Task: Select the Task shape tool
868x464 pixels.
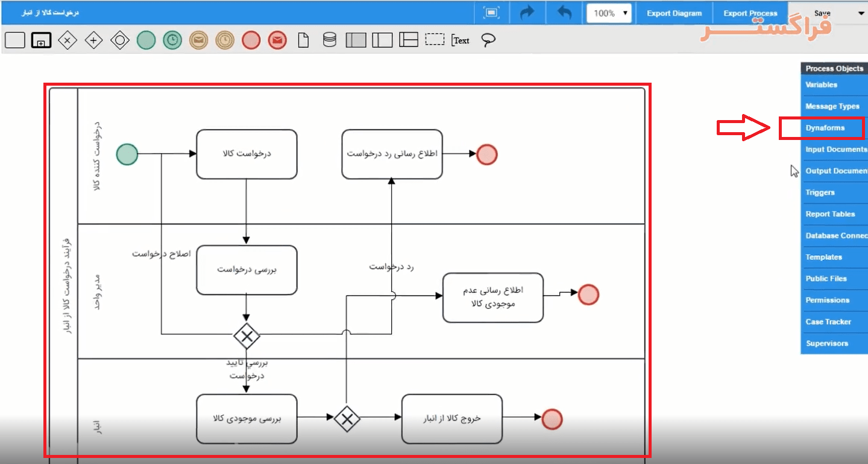Action: click(15, 40)
